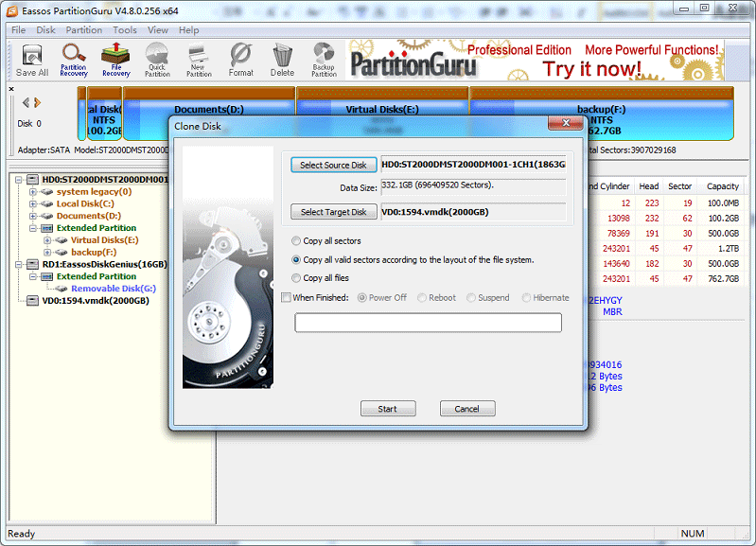756x546 pixels.
Task: Launch the File Recovery tool
Action: coord(115,61)
